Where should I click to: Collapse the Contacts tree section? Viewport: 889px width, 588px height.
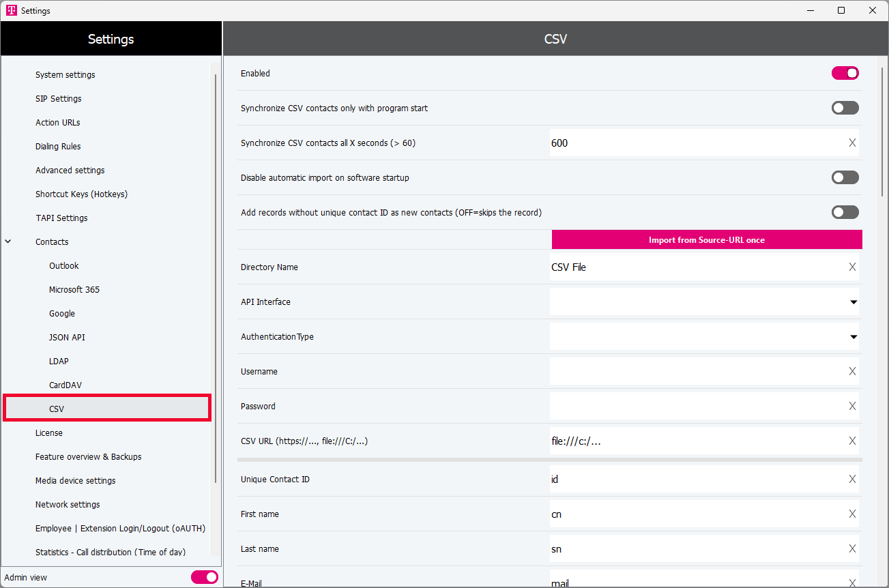click(x=8, y=242)
